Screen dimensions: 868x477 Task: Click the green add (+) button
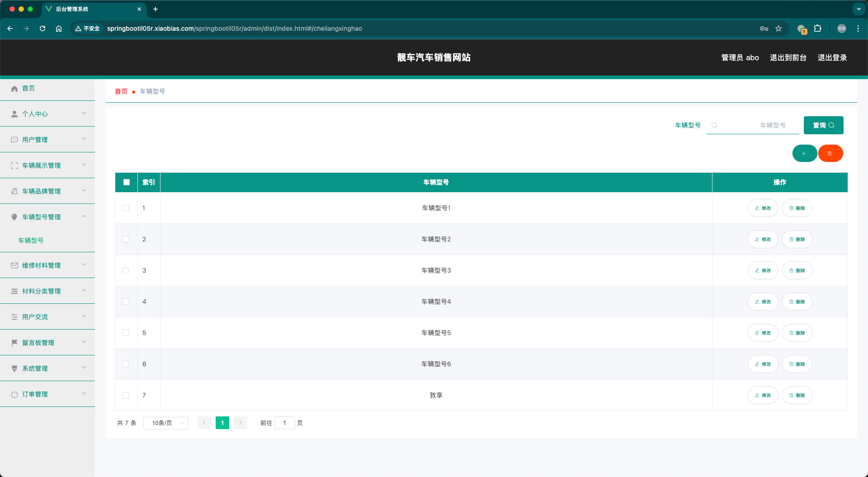pyautogui.click(x=804, y=153)
